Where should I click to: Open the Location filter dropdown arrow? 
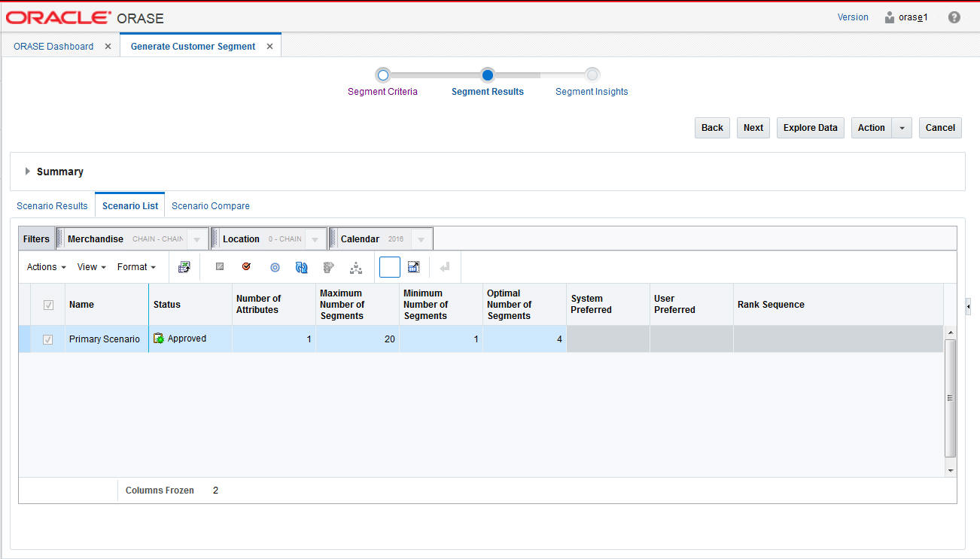tap(315, 239)
